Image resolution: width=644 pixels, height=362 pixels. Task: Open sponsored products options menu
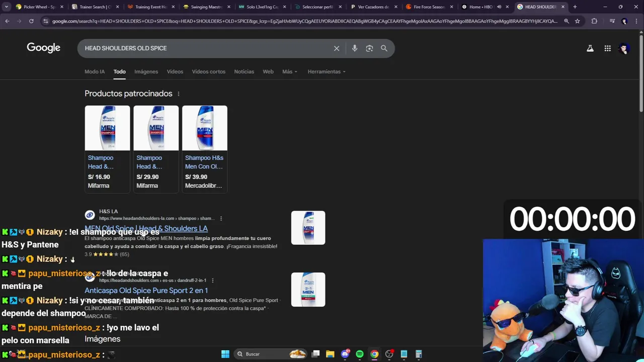click(x=178, y=94)
